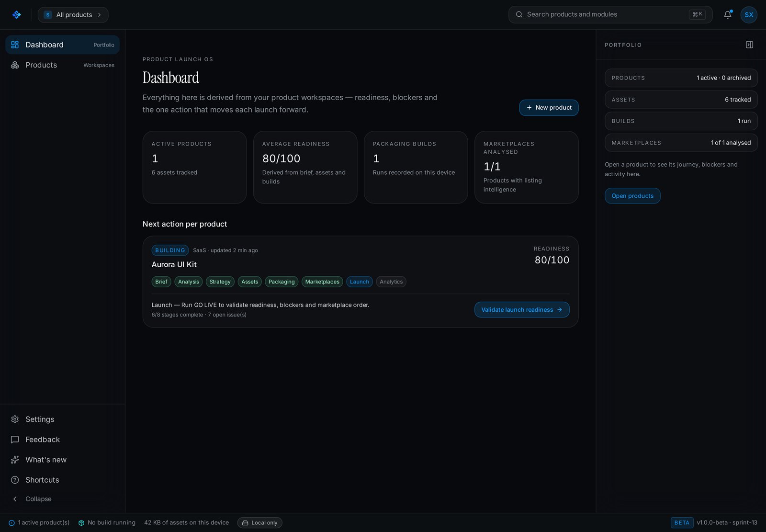Click the Marketplaces Analysed card
Image resolution: width=766 pixels, height=532 pixels.
[x=526, y=167]
